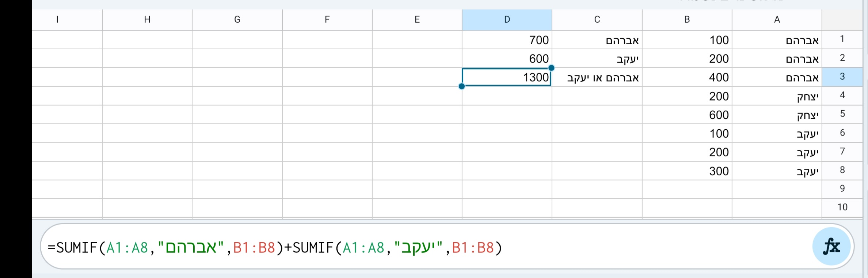Select cell B3 with value 400
The image size is (868, 278).
coord(687,77)
